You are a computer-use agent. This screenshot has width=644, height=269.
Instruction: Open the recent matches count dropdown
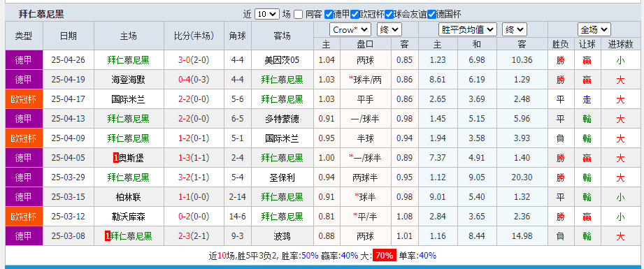click(x=267, y=15)
